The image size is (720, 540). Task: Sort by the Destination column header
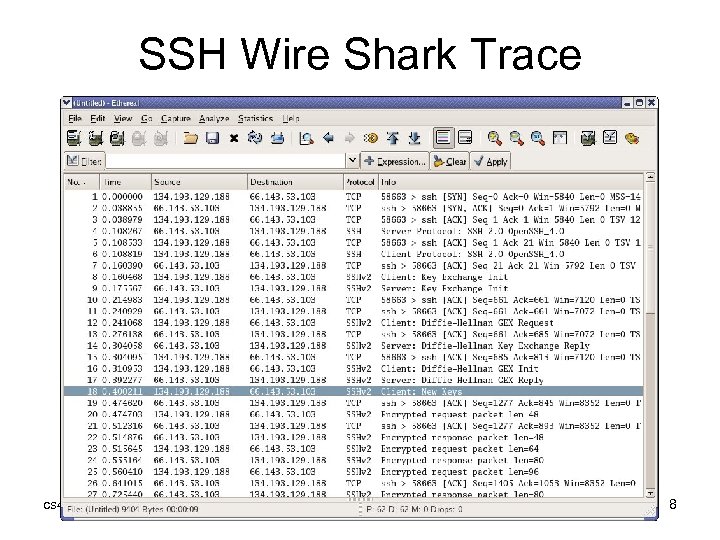295,182
